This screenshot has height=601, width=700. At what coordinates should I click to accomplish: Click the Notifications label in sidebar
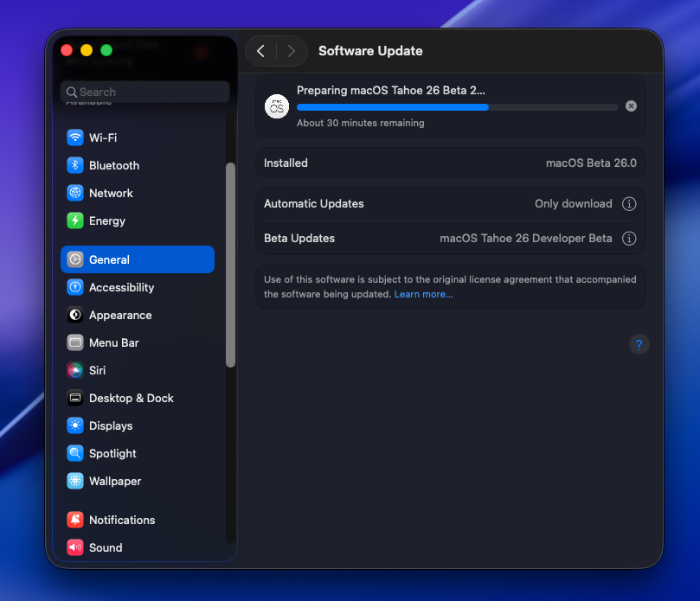click(x=122, y=520)
